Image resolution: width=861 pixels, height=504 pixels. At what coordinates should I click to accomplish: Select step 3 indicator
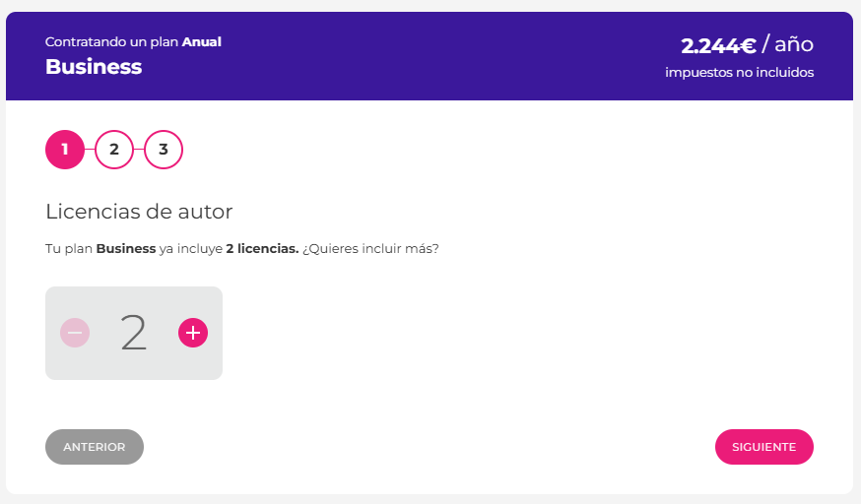tap(164, 150)
